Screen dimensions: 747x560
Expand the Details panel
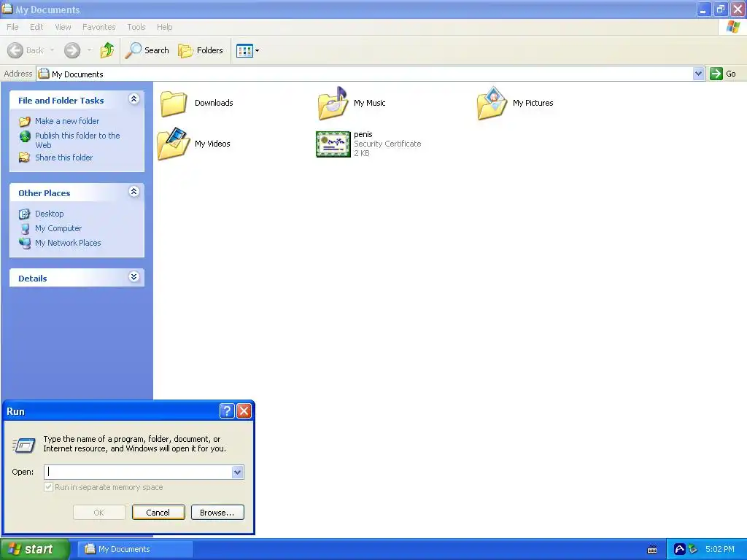(134, 276)
